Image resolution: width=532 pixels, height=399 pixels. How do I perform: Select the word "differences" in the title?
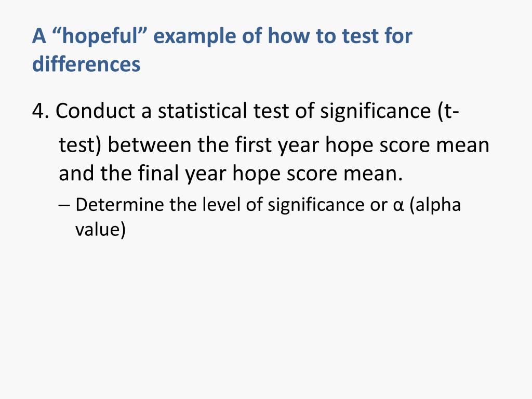pyautogui.click(x=86, y=64)
